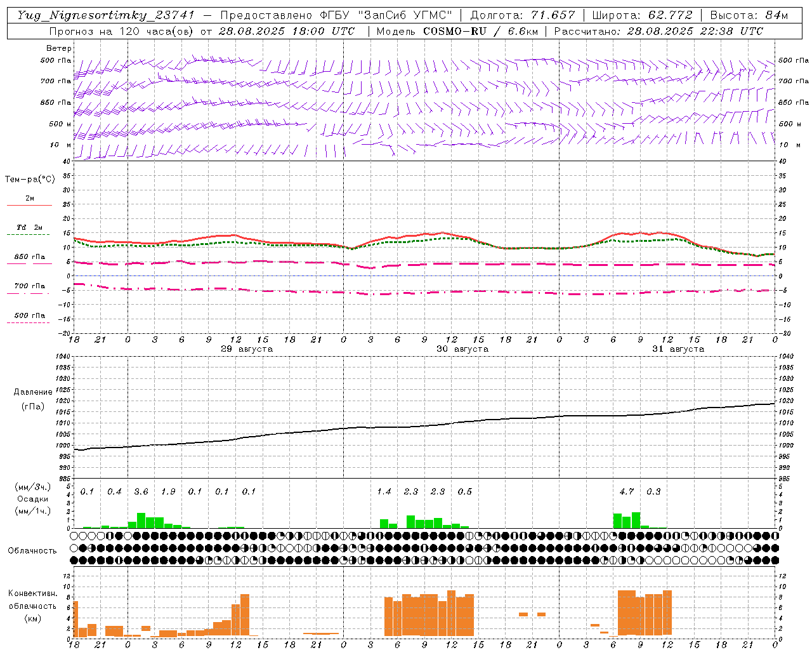Click the Осадки panel label
Image resolution: width=812 pixels, height=650 pixels.
tap(33, 499)
